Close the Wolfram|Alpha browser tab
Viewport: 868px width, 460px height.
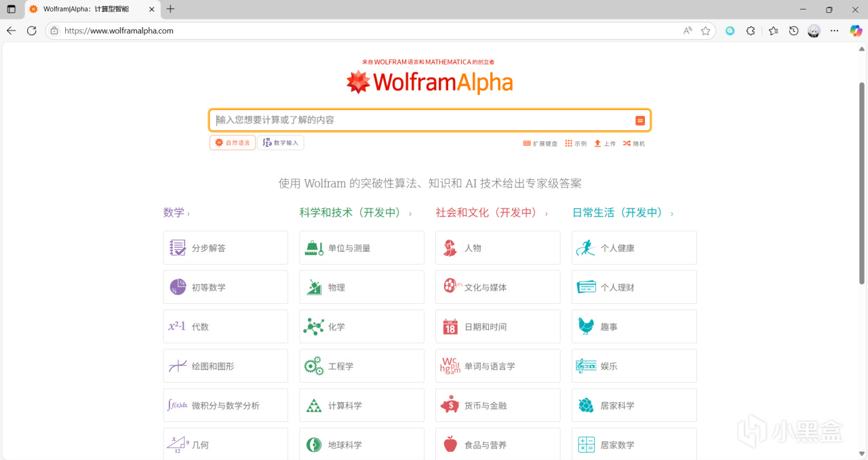pyautogui.click(x=152, y=9)
